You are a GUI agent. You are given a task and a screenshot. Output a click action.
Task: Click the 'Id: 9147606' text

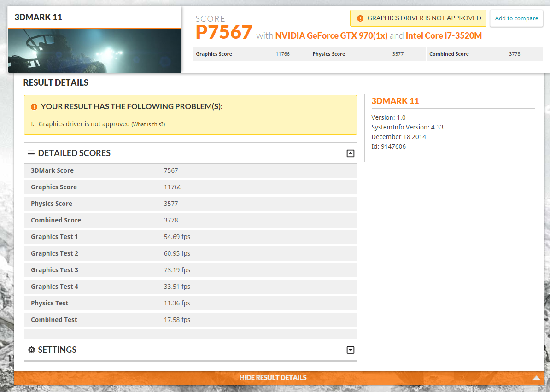389,146
